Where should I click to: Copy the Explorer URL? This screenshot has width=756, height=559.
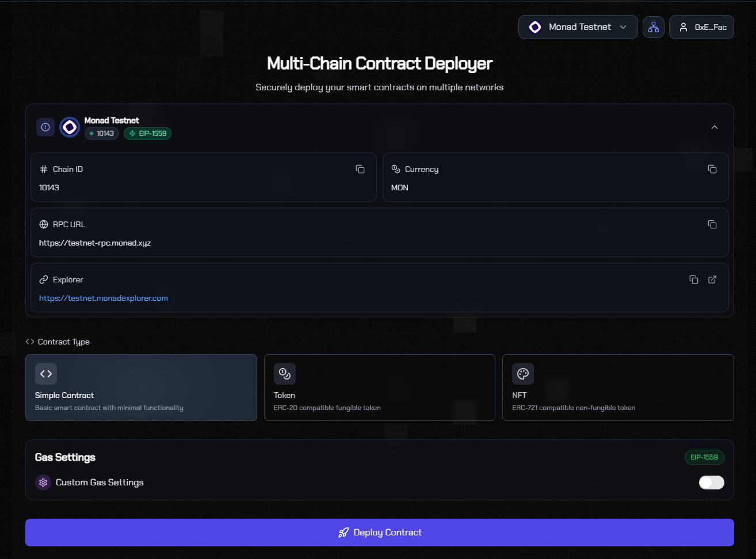(694, 279)
